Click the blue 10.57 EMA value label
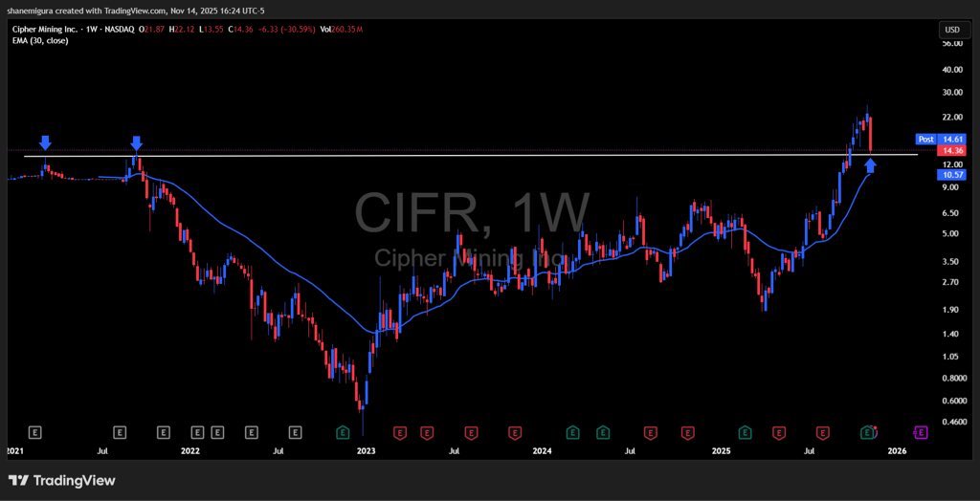Viewport: 980px width, 501px height. pyautogui.click(x=952, y=175)
